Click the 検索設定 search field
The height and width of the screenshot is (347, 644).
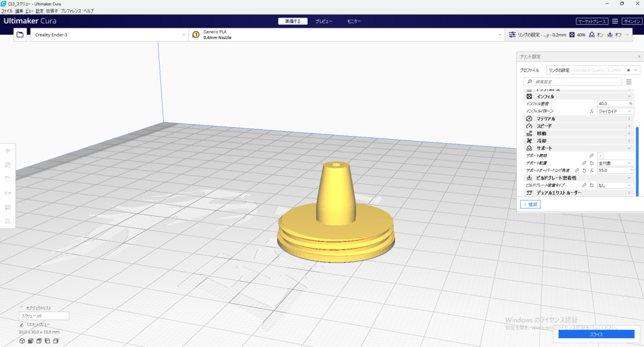pos(572,82)
